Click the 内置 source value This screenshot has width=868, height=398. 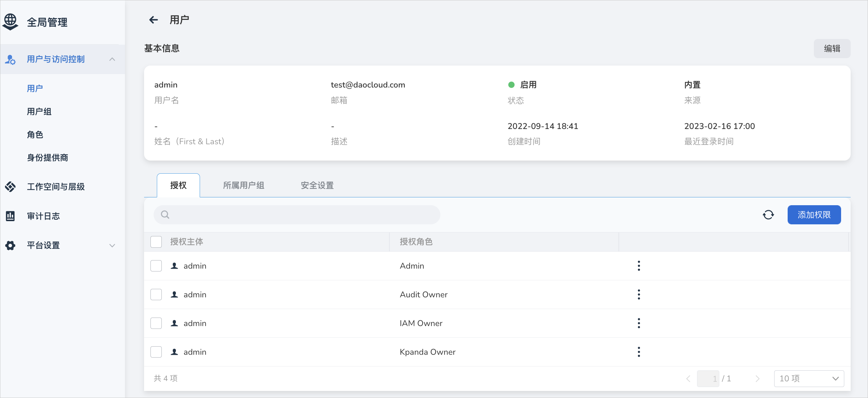692,85
